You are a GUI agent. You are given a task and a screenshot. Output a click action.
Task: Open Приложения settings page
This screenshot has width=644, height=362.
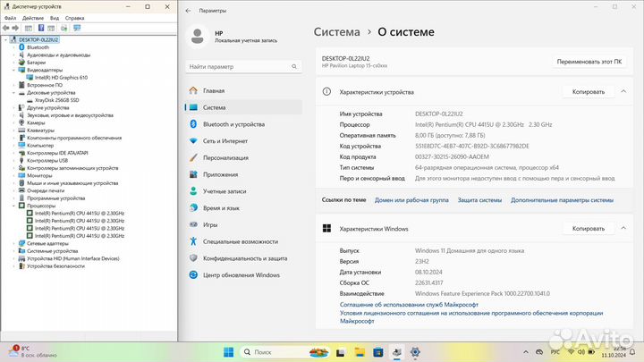click(244, 174)
